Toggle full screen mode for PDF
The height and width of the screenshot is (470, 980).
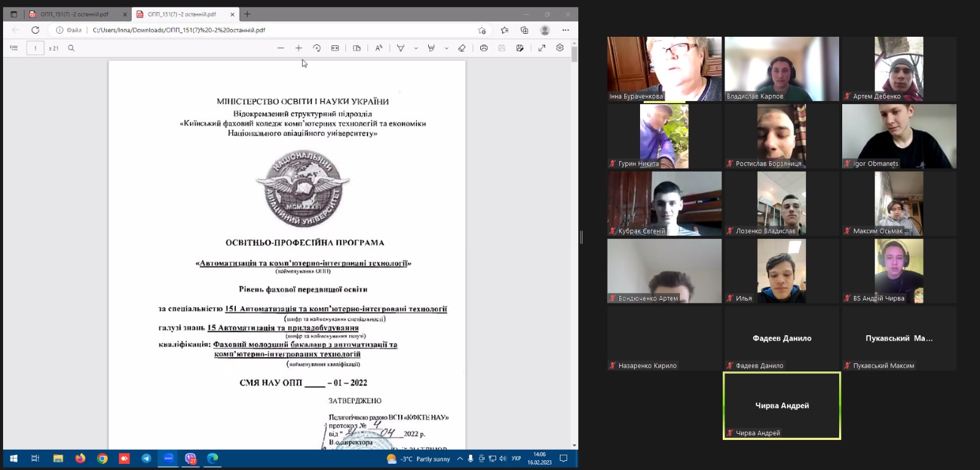click(x=541, y=48)
